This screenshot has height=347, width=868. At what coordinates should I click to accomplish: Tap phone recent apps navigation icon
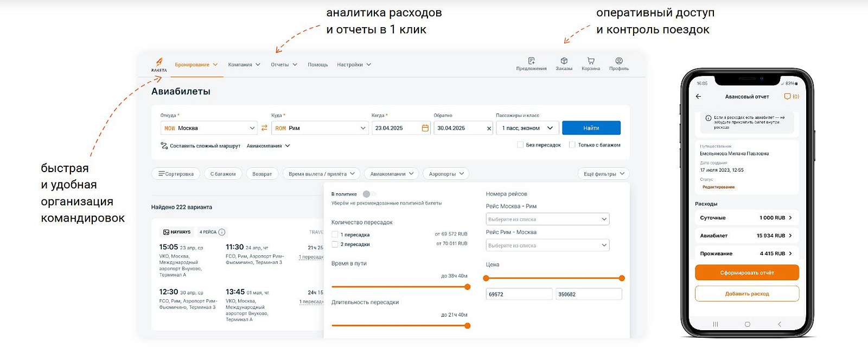[x=716, y=324]
